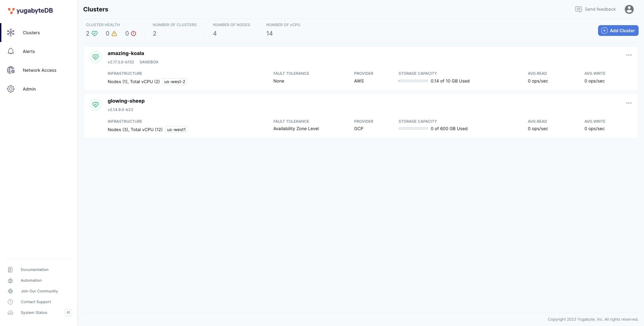Open the Contact Support link
This screenshot has height=326, width=644.
tap(36, 302)
